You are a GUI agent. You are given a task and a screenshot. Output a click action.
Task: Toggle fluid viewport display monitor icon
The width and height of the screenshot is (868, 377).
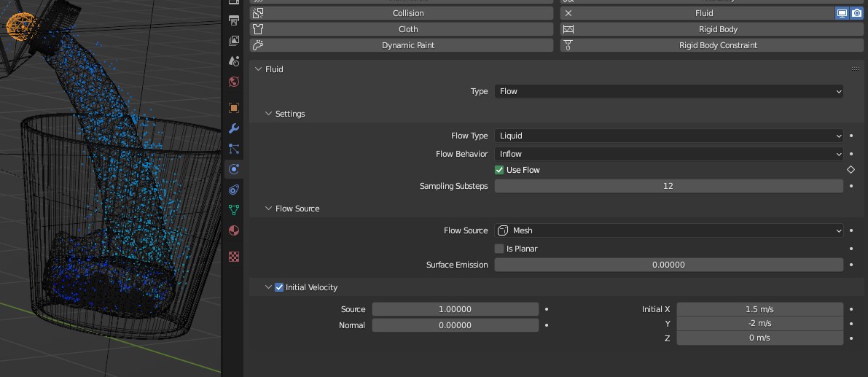[x=842, y=13]
